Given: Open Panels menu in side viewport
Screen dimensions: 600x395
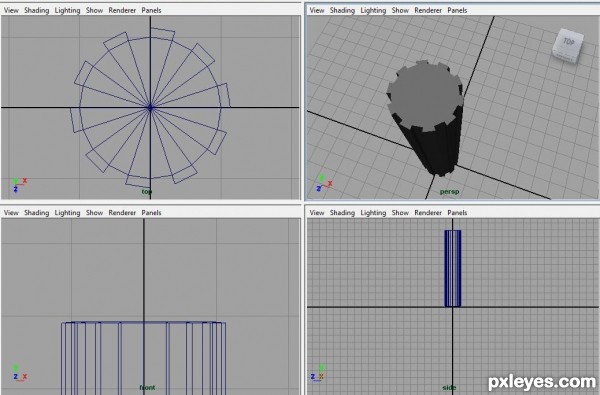Looking at the screenshot, I should tap(457, 212).
